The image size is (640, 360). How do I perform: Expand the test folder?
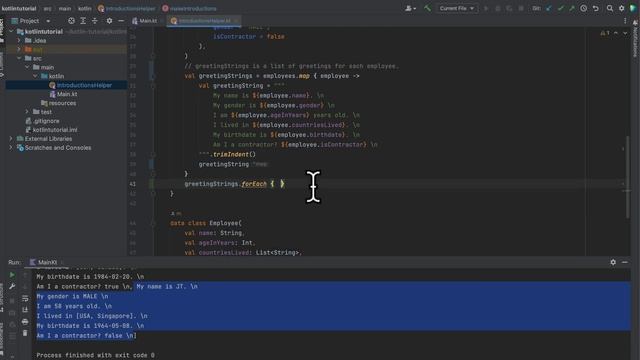tap(27, 112)
